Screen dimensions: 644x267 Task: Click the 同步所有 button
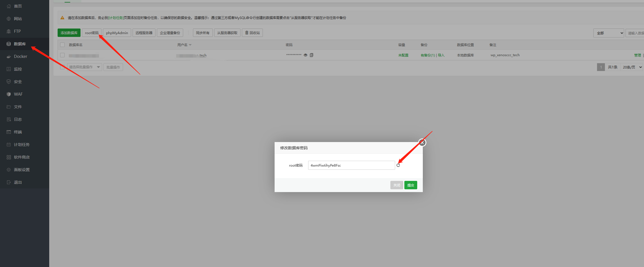[203, 33]
